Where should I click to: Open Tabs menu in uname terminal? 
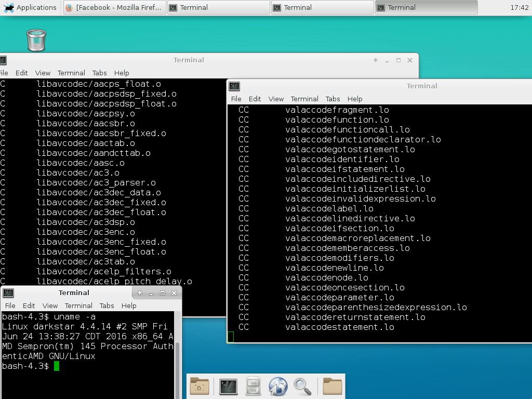click(x=107, y=305)
